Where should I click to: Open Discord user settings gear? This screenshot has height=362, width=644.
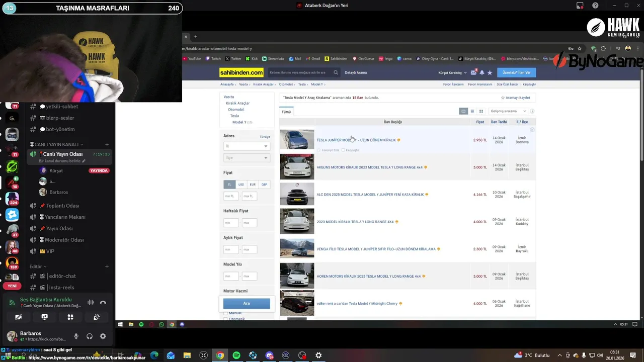[x=103, y=336]
